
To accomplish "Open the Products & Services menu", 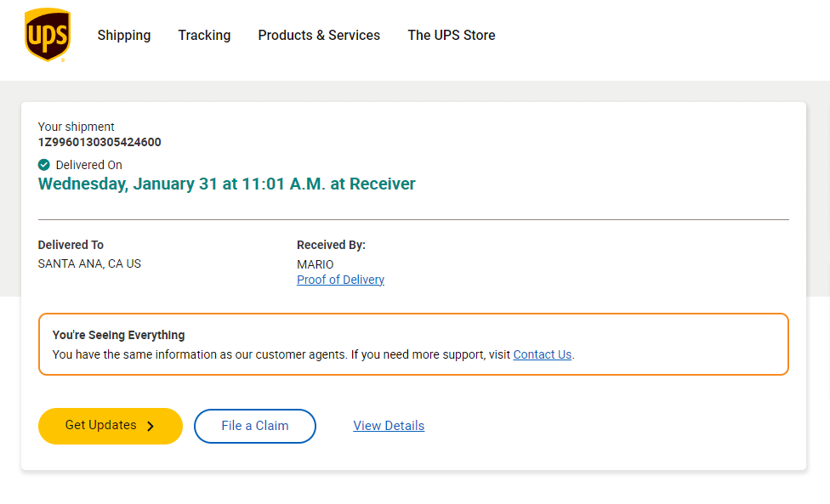I will 319,36.
